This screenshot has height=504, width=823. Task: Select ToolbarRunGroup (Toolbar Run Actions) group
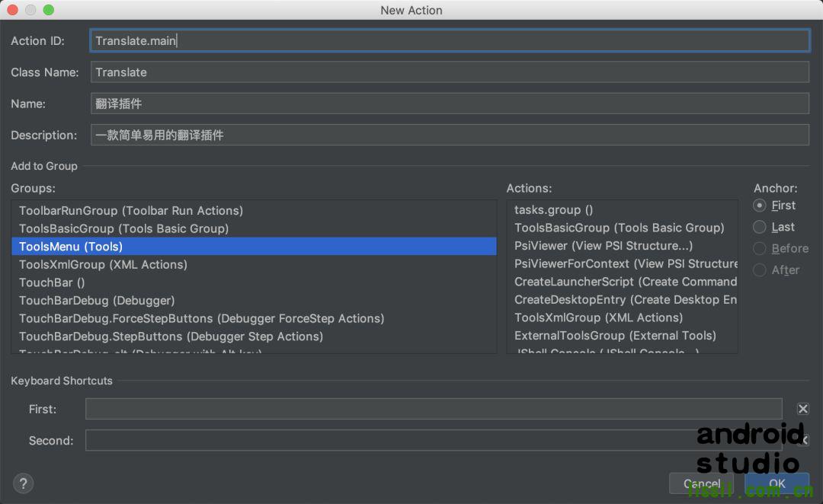point(254,210)
